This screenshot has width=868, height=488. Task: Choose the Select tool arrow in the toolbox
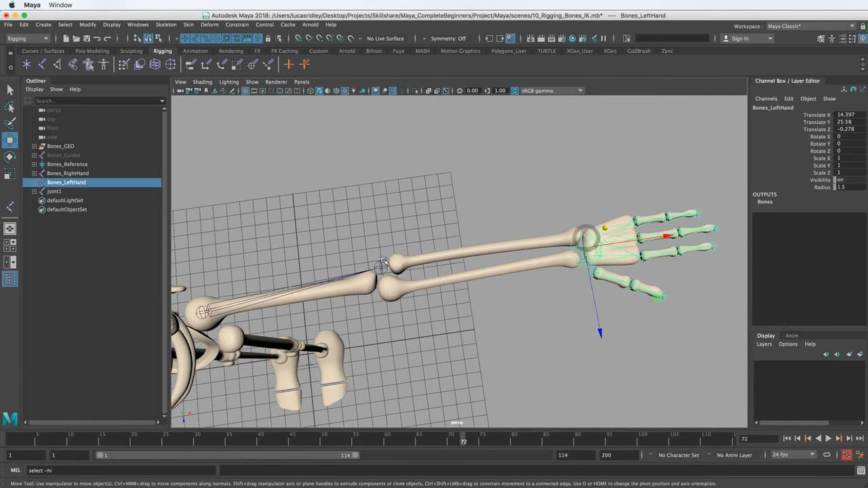point(9,89)
